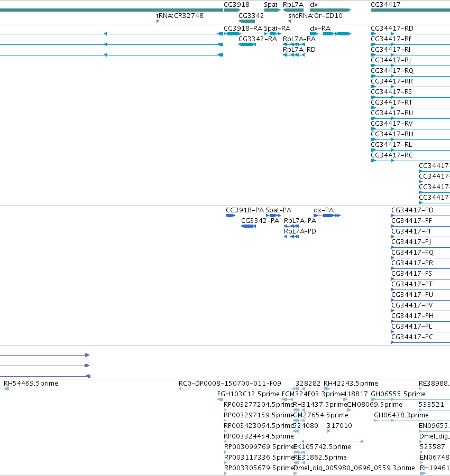Select the CG3918 gene label

pyautogui.click(x=236, y=5)
